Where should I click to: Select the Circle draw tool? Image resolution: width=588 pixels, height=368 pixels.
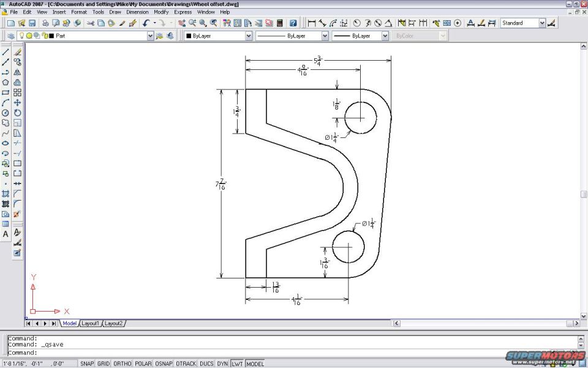pos(6,113)
